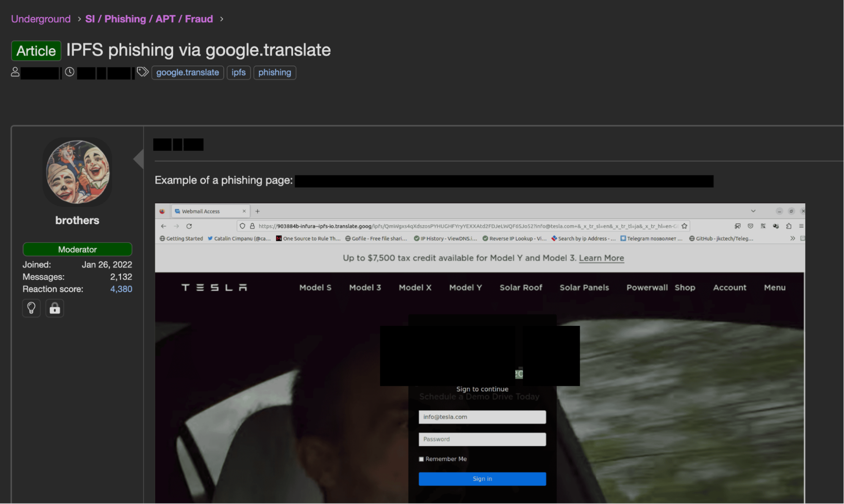Image resolution: width=844 pixels, height=504 pixels.
Task: Click the Pocket save icon in toolbar
Action: (x=750, y=226)
